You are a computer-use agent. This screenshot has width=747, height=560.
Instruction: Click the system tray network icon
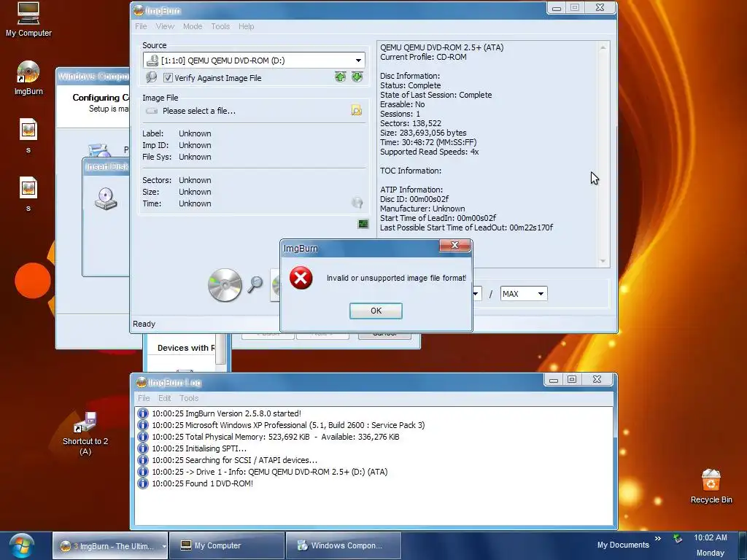coord(678,539)
